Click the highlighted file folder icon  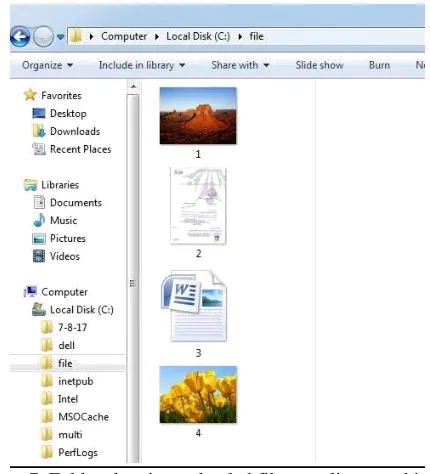coord(47,363)
